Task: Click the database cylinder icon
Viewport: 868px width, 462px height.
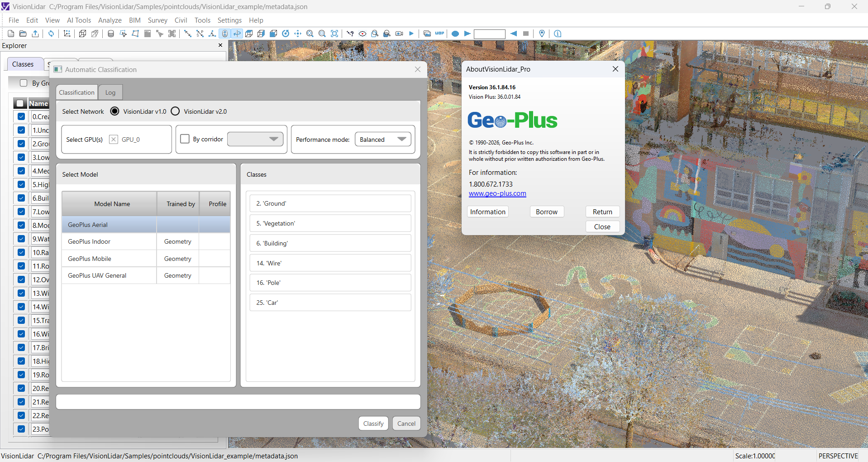Action: tap(110, 34)
